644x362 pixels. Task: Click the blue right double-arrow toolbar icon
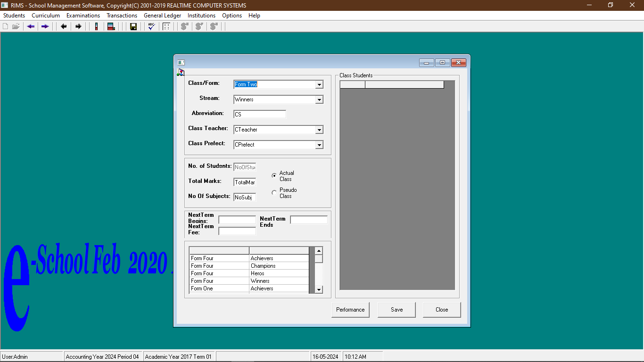(45, 26)
